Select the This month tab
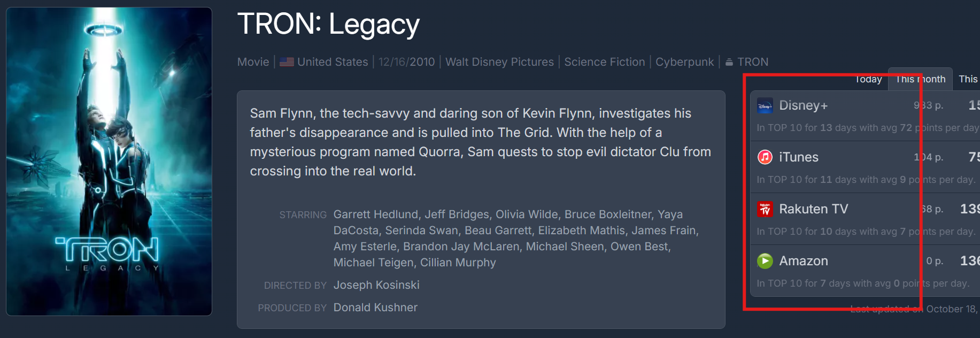Viewport: 980px width, 338px height. 920,79
